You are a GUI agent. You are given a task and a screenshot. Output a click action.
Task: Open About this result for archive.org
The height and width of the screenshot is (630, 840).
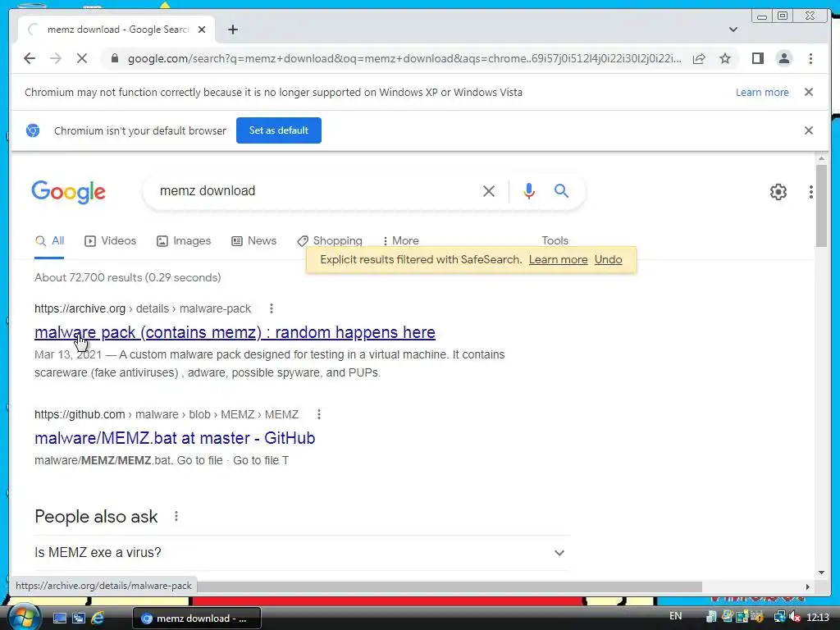coord(272,308)
